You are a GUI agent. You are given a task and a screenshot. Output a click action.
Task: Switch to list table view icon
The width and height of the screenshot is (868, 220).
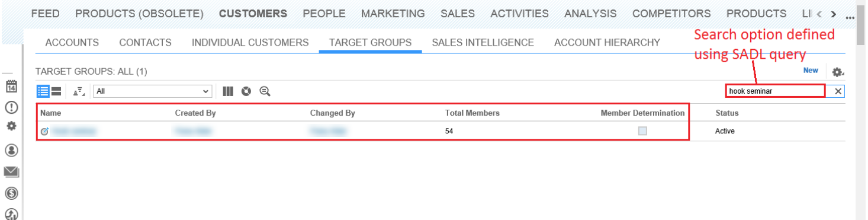pyautogui.click(x=43, y=91)
